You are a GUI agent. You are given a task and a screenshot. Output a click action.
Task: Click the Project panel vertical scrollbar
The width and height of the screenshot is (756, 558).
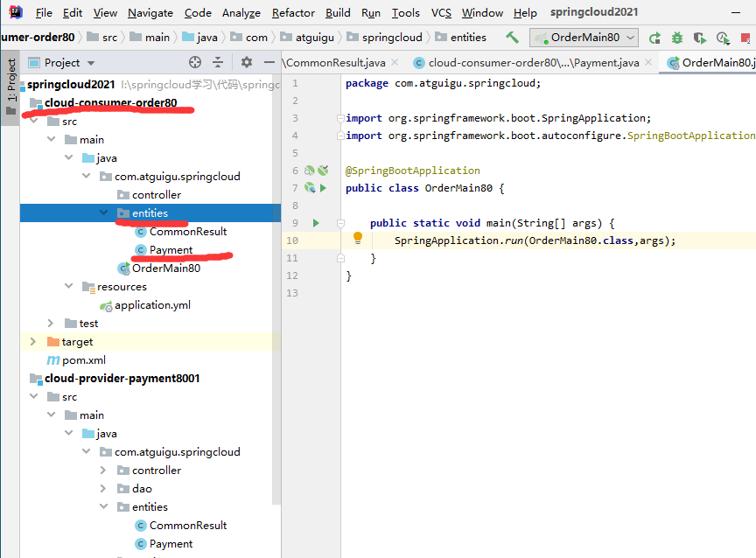point(276,289)
